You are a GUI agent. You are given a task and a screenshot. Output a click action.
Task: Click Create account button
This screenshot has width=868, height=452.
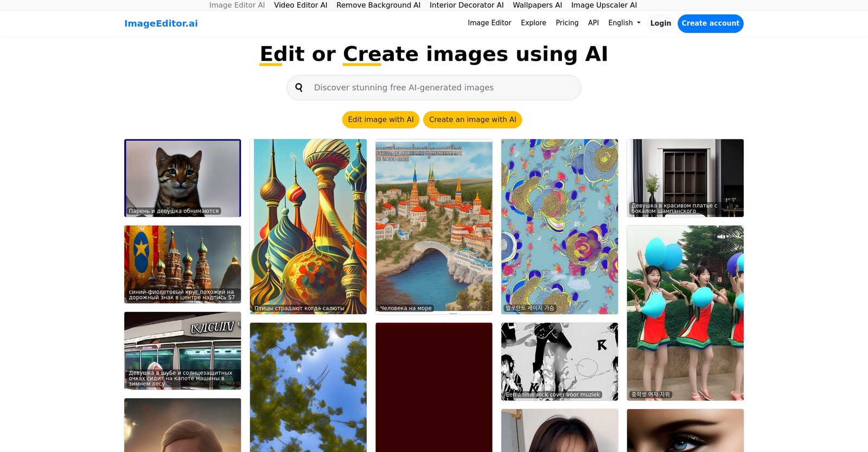point(710,23)
